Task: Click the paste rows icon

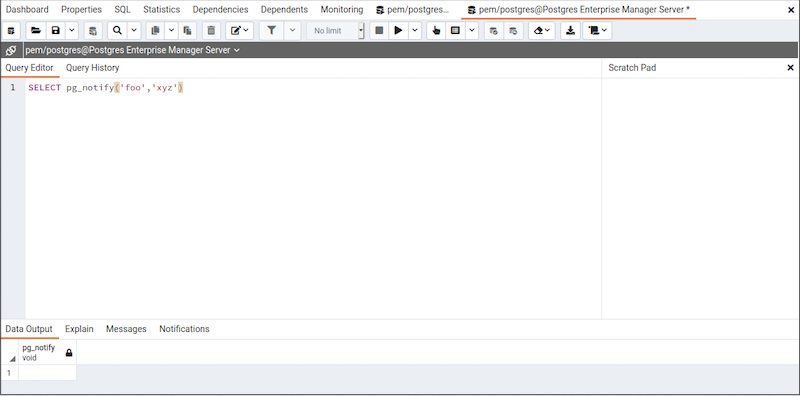Action: pyautogui.click(x=187, y=31)
